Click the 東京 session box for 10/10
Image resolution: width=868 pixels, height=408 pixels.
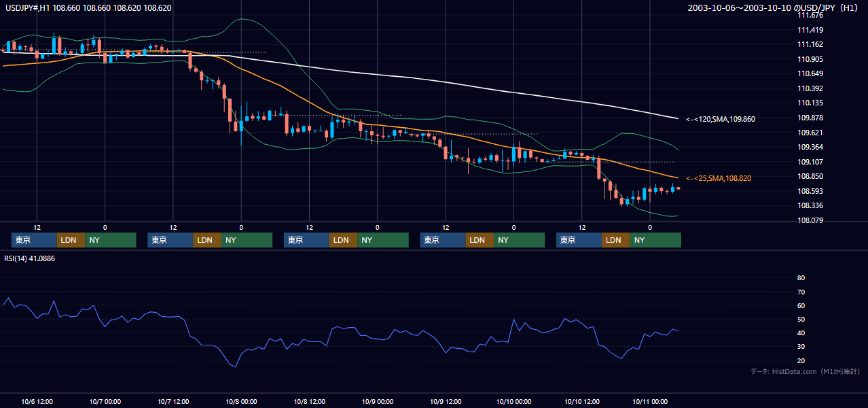click(x=579, y=240)
